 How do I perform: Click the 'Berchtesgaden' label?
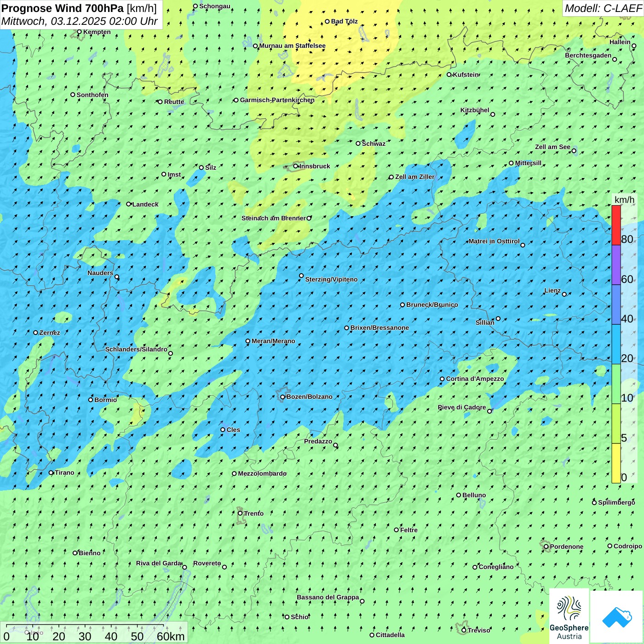click(588, 56)
